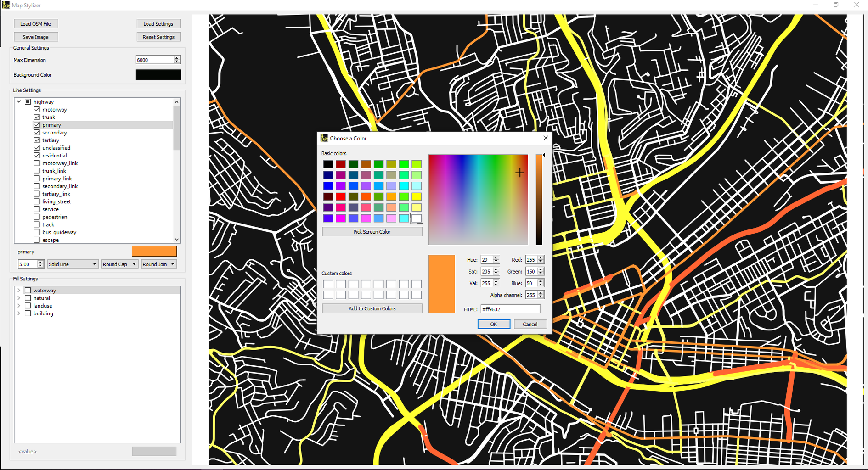Check the pedestrian road checkbox

pos(37,217)
